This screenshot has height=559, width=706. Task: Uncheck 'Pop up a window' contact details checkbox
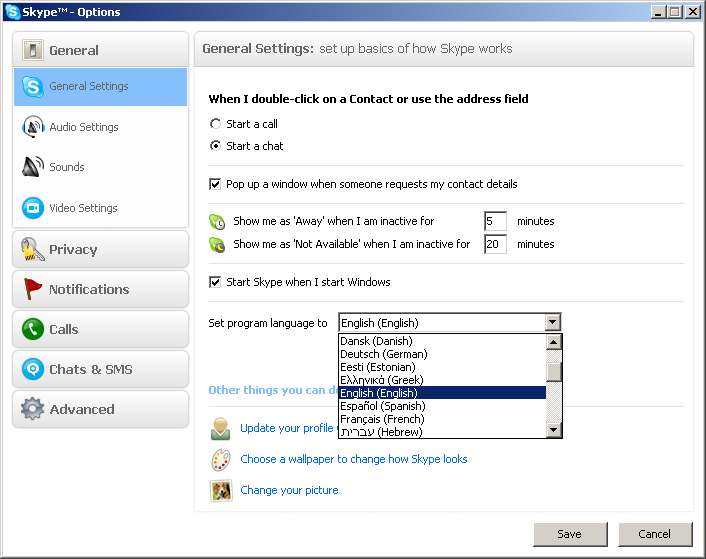tap(215, 184)
